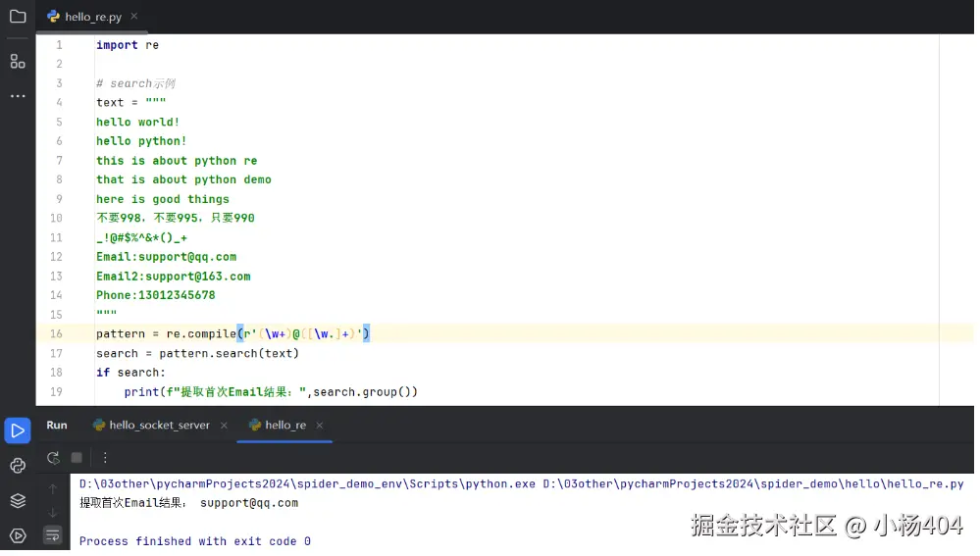Screen dimensions: 980x556
Task: Close the hello_socket_server run tab
Action: (224, 426)
